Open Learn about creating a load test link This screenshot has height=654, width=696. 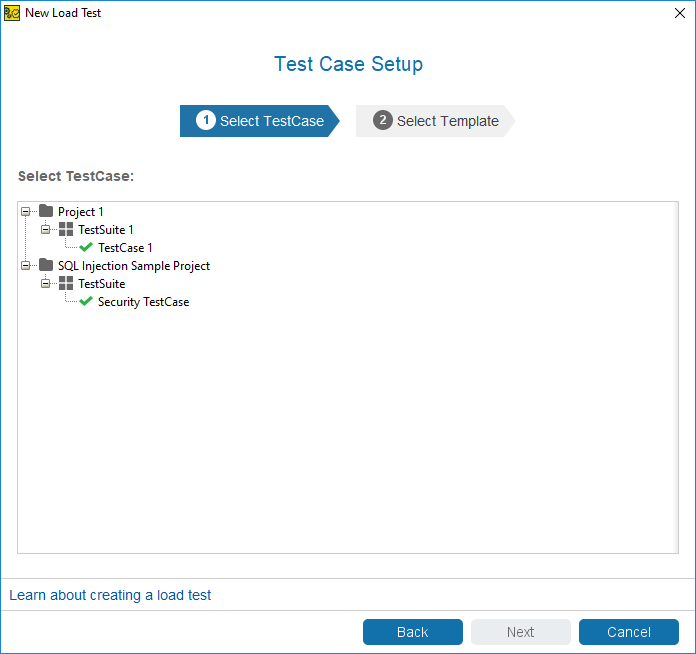[110, 595]
